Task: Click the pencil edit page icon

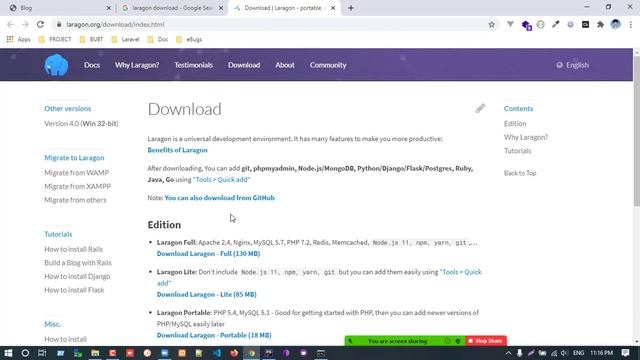Action: click(x=480, y=108)
